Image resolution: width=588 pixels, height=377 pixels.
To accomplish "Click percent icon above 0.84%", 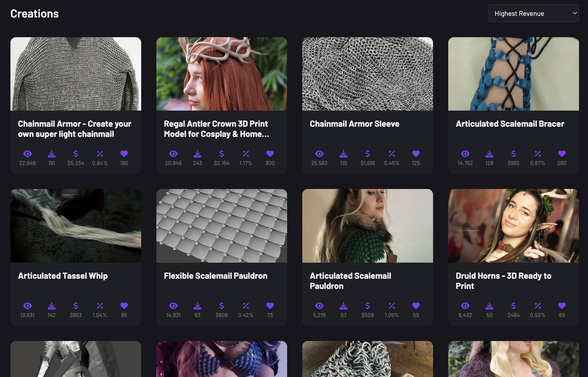I will 100,154.
